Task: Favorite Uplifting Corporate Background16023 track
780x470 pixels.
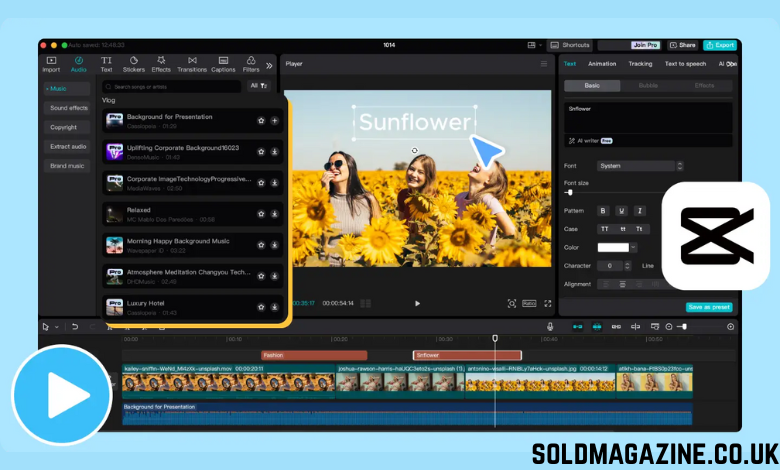Action: tap(261, 152)
